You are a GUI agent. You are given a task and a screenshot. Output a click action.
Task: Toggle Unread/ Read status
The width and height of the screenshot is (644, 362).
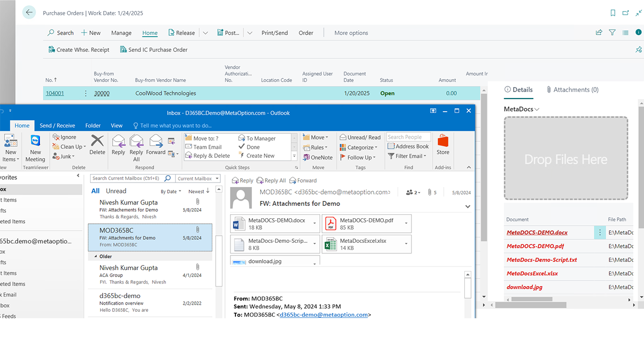360,137
